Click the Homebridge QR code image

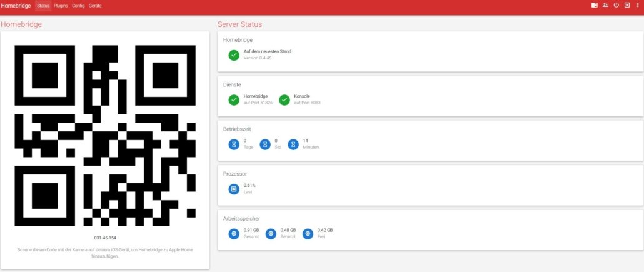[105, 136]
